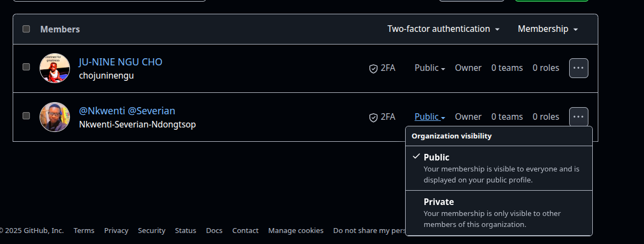Open the Status footer link
Image resolution: width=644 pixels, height=244 pixels.
(x=185, y=230)
